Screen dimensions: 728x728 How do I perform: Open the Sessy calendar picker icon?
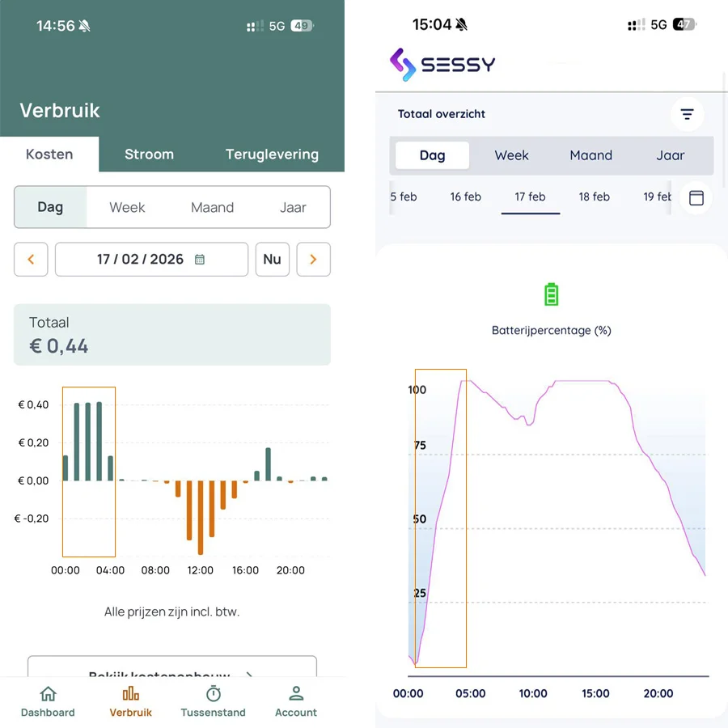696,197
